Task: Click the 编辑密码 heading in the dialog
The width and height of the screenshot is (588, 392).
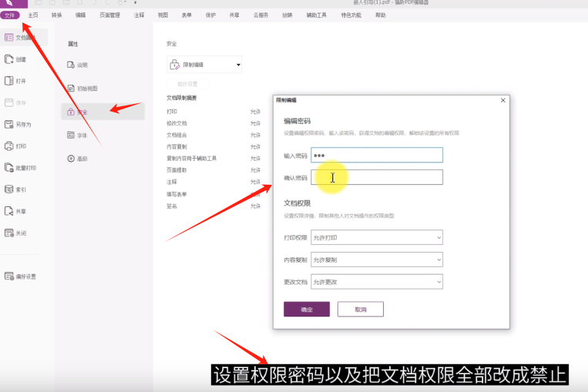Action: [x=297, y=121]
